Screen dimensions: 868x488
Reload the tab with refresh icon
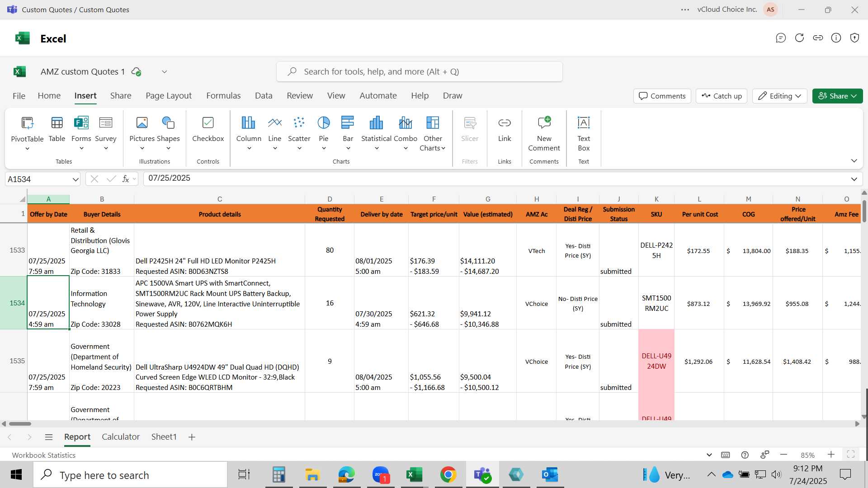click(x=799, y=38)
